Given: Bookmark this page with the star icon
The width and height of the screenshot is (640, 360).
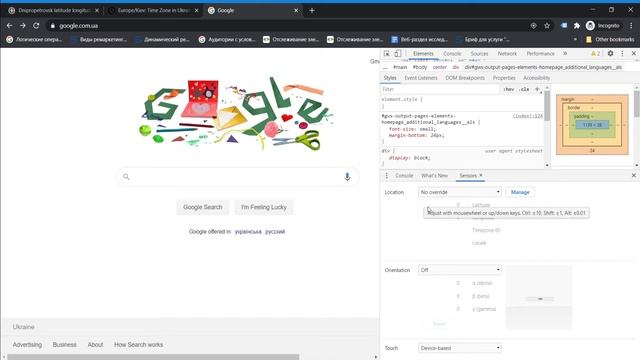Looking at the screenshot, I should [x=547, y=25].
